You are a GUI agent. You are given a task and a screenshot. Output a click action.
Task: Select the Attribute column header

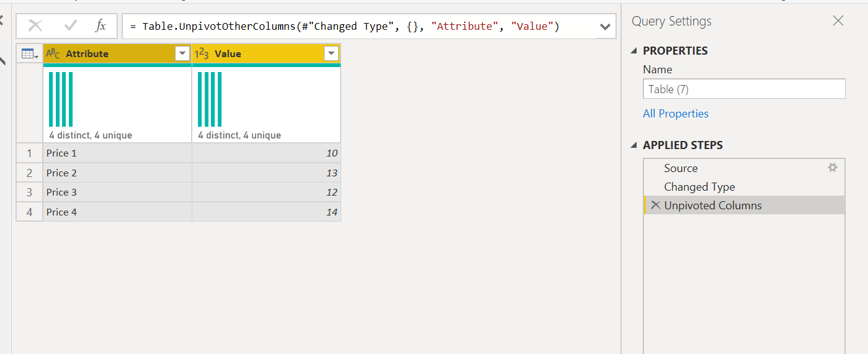(x=117, y=54)
